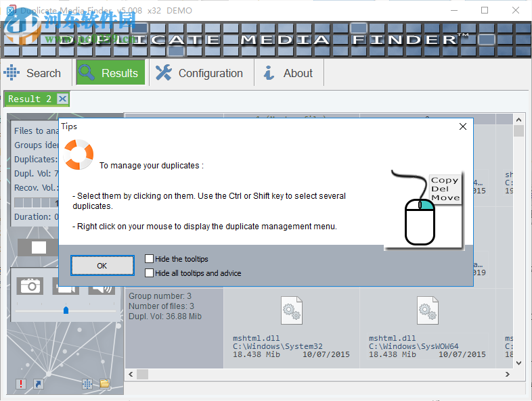Click the red exclamation mark icon
This screenshot has width=532, height=401.
coord(21,383)
